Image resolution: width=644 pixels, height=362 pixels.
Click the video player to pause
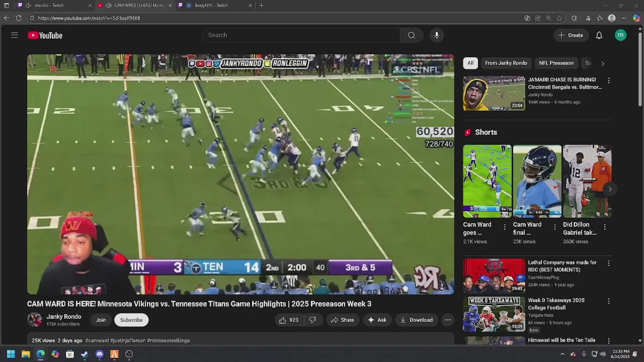(240, 174)
